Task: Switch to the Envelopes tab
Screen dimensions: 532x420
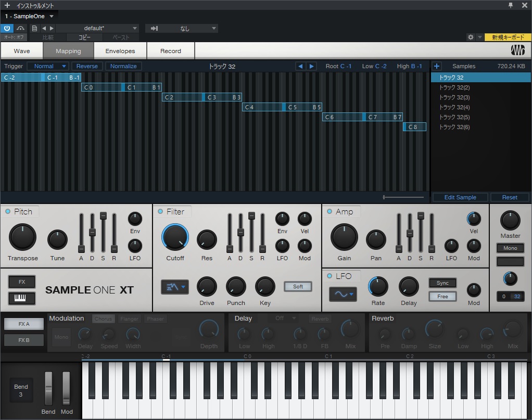Action: [x=120, y=51]
